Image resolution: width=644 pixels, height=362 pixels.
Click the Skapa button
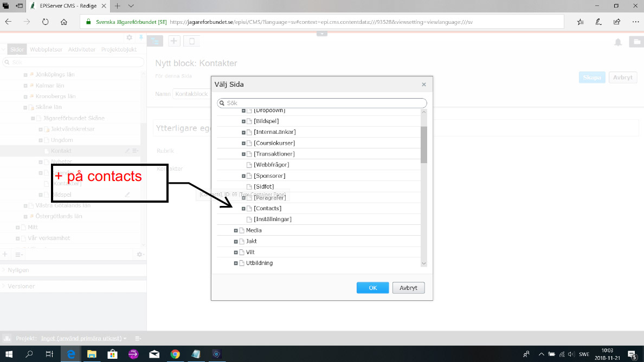592,77
